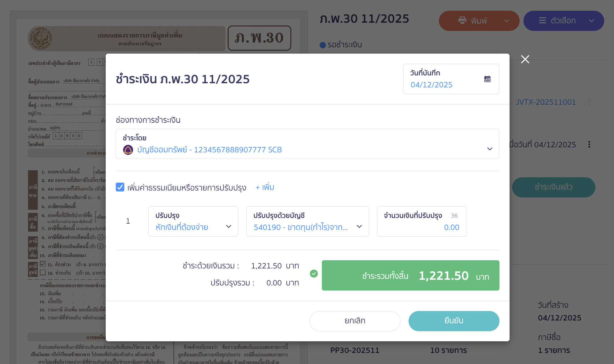Click the kebab menu beside date 04/12/2025
Viewport: 614px width, 364px height.
[590, 144]
